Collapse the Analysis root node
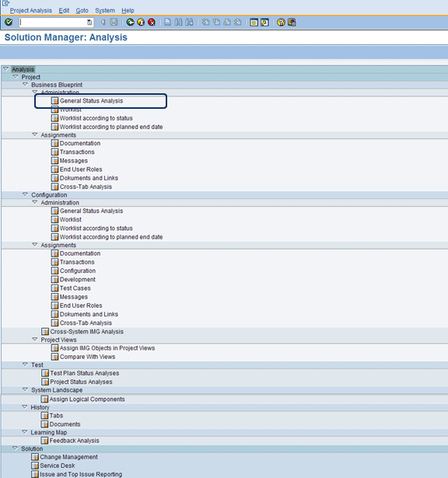The image size is (448, 478). tap(5, 69)
